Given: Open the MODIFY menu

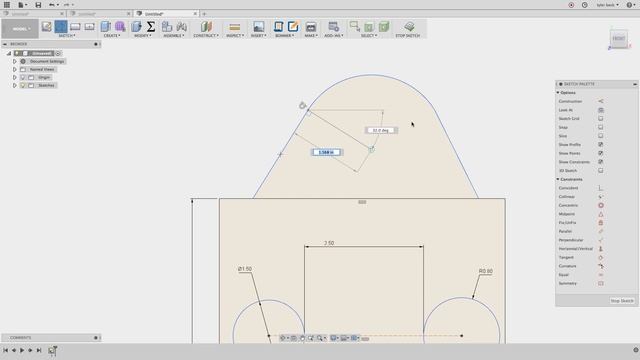Looking at the screenshot, I should click(142, 36).
